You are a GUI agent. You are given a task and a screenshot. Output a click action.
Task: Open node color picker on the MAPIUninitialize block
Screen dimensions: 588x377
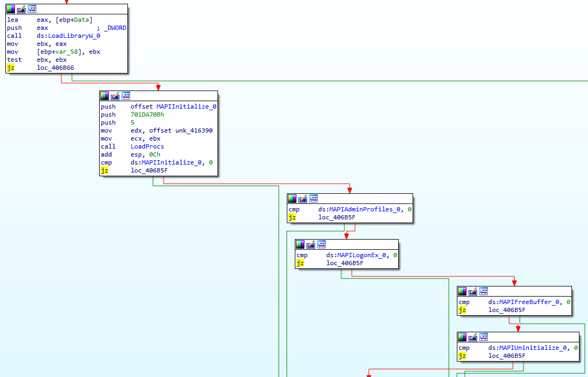(462, 337)
